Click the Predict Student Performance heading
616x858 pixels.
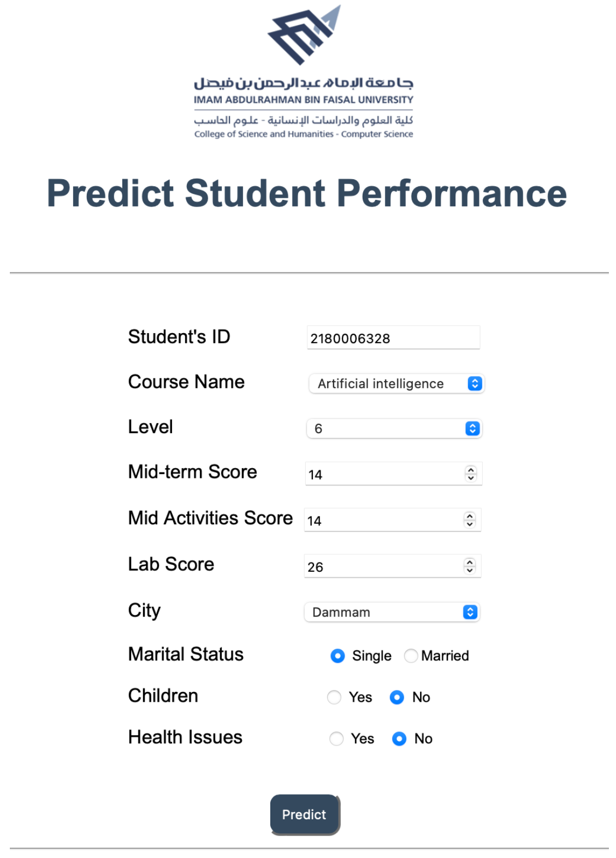[x=307, y=193]
